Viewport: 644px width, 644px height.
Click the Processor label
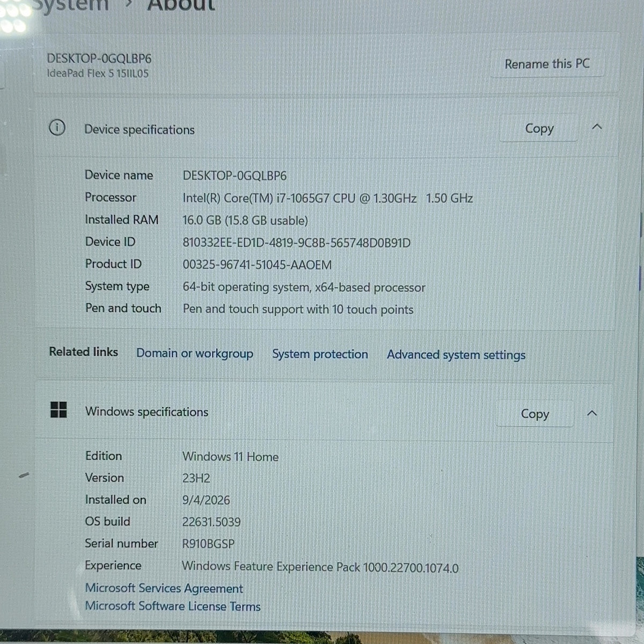[x=111, y=197]
